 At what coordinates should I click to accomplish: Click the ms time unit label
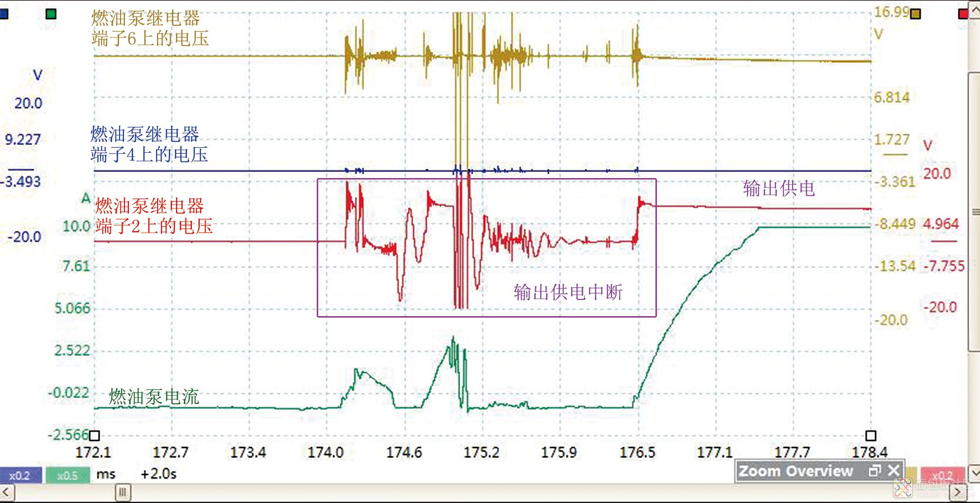[x=106, y=474]
